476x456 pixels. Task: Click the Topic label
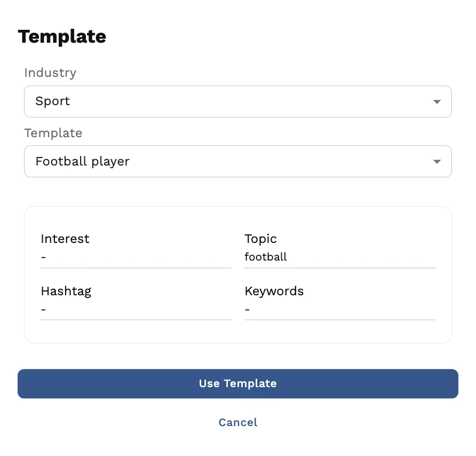coord(260,239)
